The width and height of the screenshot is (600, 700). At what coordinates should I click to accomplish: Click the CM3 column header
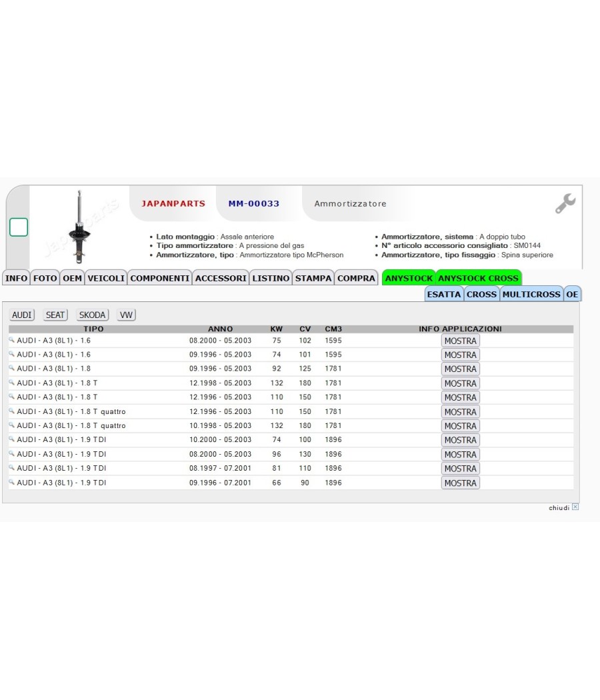pyautogui.click(x=333, y=329)
